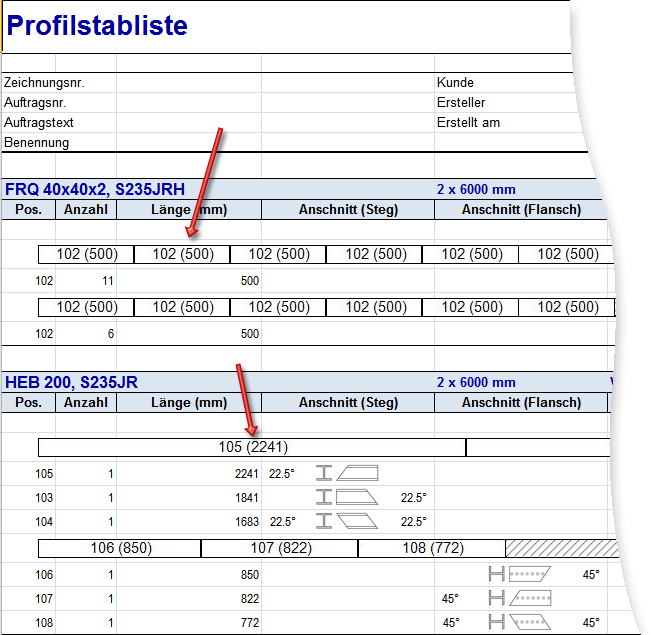
Task: Select the FRQ 40x40x2, S235JRH heading
Action: [95, 189]
